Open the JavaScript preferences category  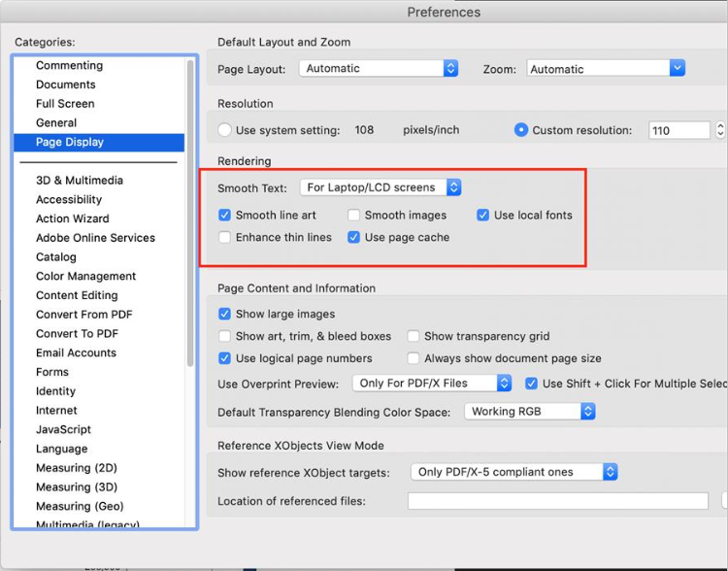coord(63,429)
